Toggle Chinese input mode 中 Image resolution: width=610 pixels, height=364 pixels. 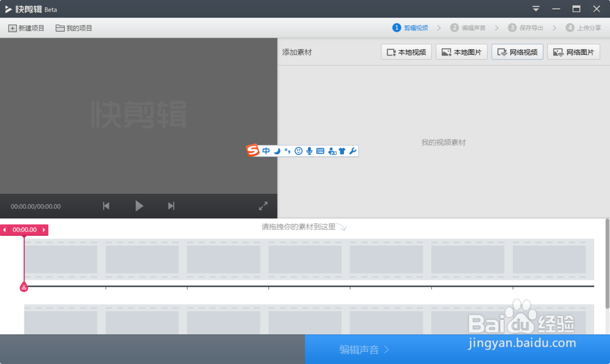click(266, 151)
